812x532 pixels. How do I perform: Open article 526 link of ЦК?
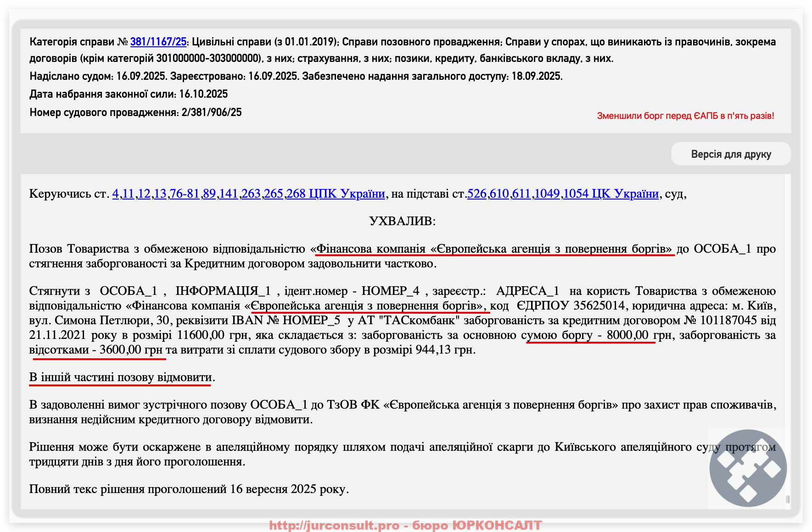click(x=476, y=194)
